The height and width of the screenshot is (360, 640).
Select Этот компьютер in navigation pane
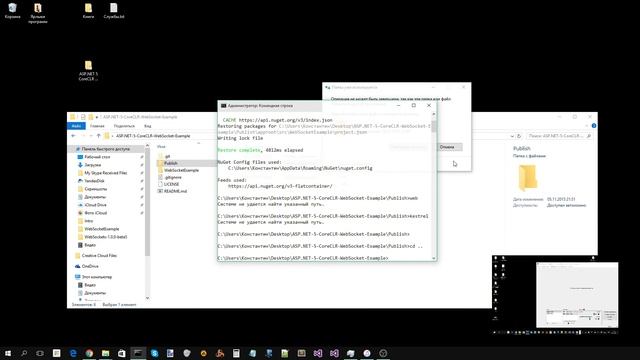pyautogui.click(x=97, y=277)
